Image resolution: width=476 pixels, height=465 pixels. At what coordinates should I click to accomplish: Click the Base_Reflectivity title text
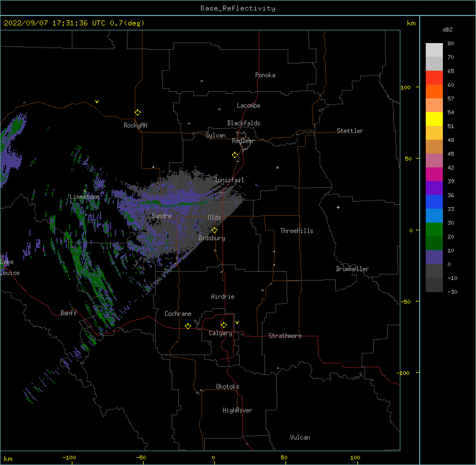click(x=237, y=8)
